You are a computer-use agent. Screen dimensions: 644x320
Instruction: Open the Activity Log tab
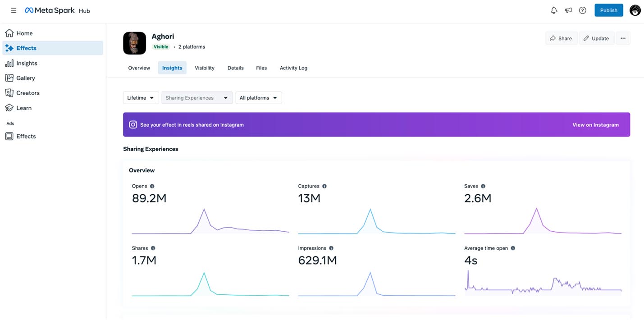293,68
